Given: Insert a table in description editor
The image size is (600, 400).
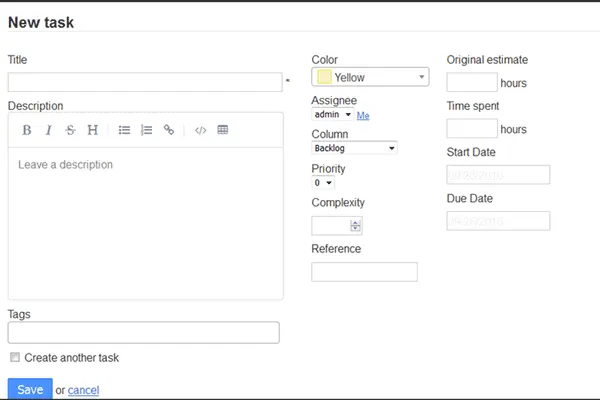Looking at the screenshot, I should [223, 130].
